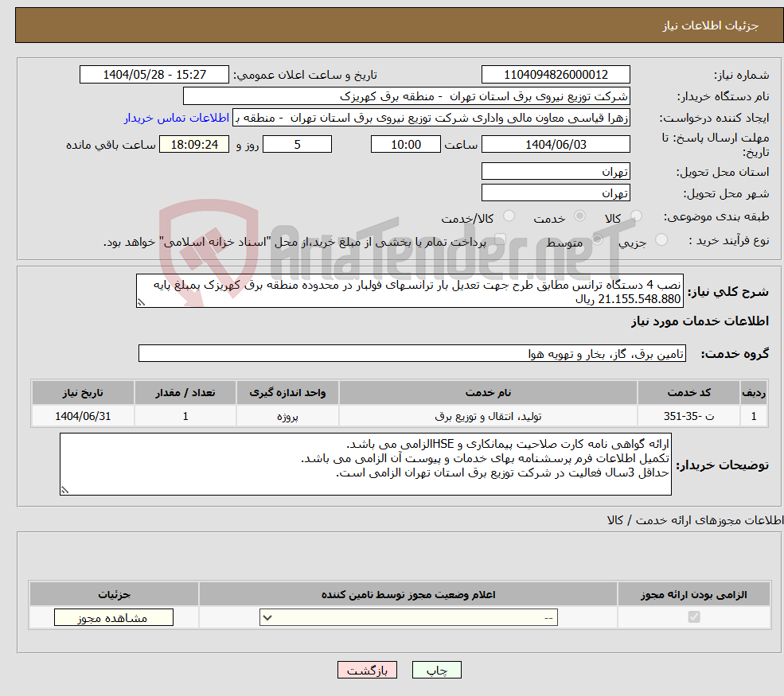
Task: Click the countdown timer 18:09:24
Action: [194, 144]
